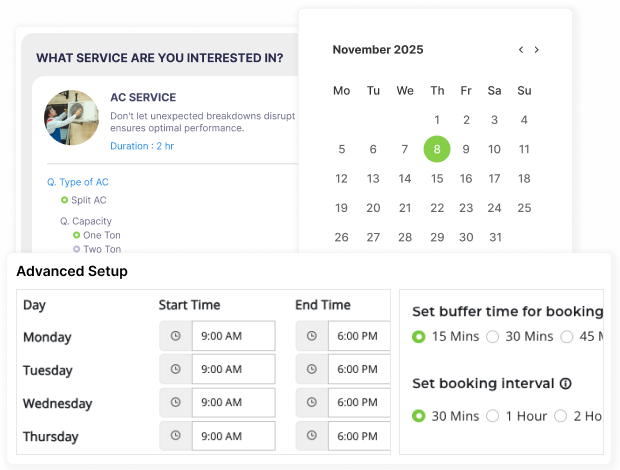Open Tuesday start time field
This screenshot has height=470, width=620.
(233, 370)
